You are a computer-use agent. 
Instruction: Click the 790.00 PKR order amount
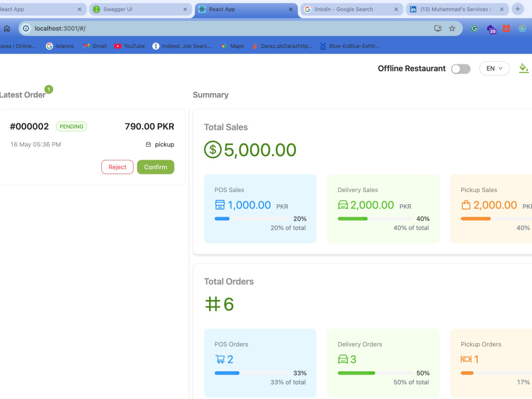tap(149, 127)
